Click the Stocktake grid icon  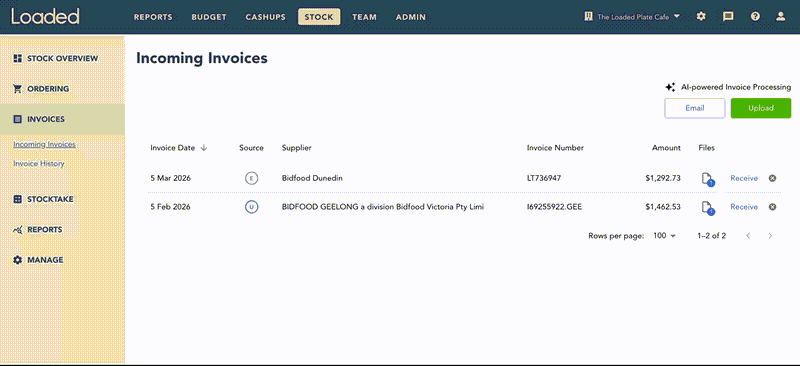pyautogui.click(x=17, y=199)
